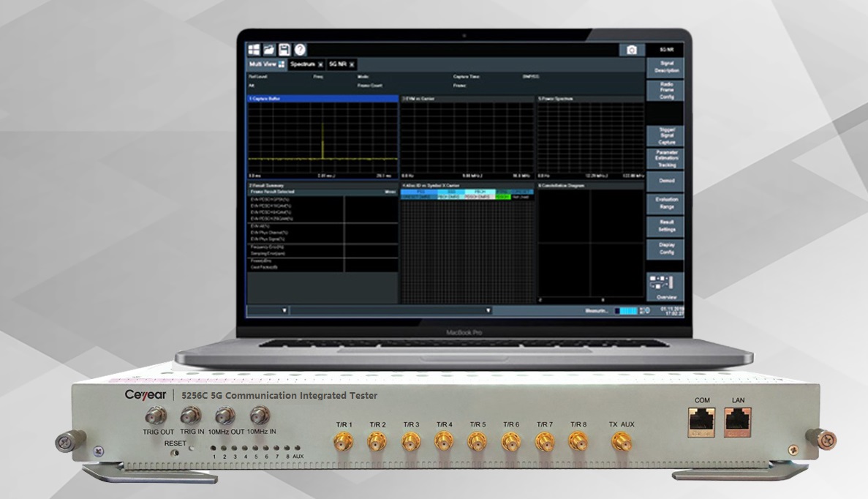Screen dimensions: 868x499
Task: Select the EVM vs Carrier graph panel
Action: [467, 138]
